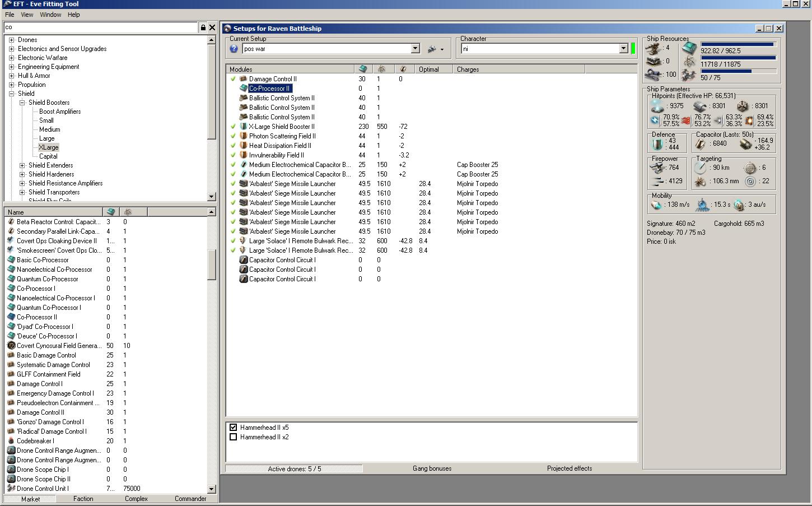Click the Modules column header
Viewport: 812px width, 506px height.
point(290,69)
